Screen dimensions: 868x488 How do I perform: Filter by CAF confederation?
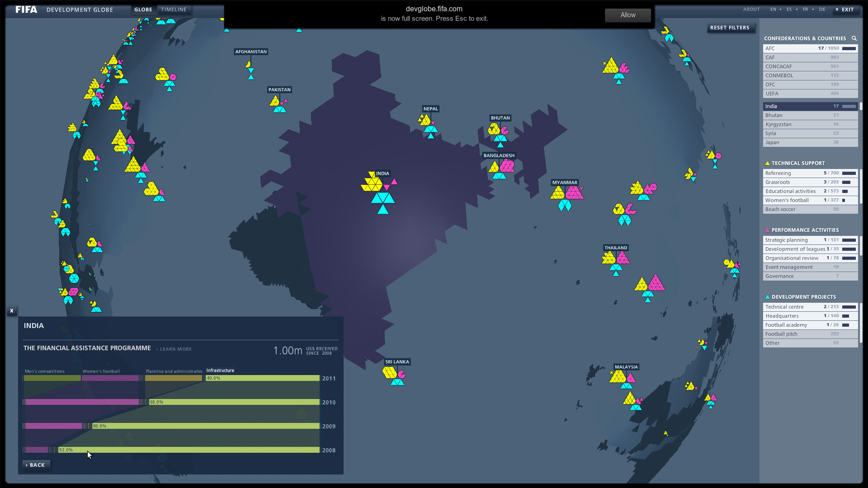point(810,57)
